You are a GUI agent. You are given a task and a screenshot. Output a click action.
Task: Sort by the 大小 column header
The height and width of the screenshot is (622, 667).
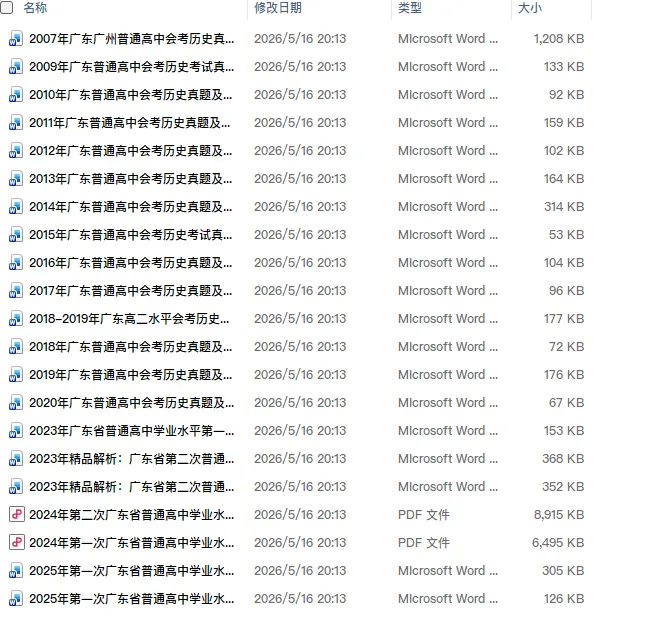[530, 8]
